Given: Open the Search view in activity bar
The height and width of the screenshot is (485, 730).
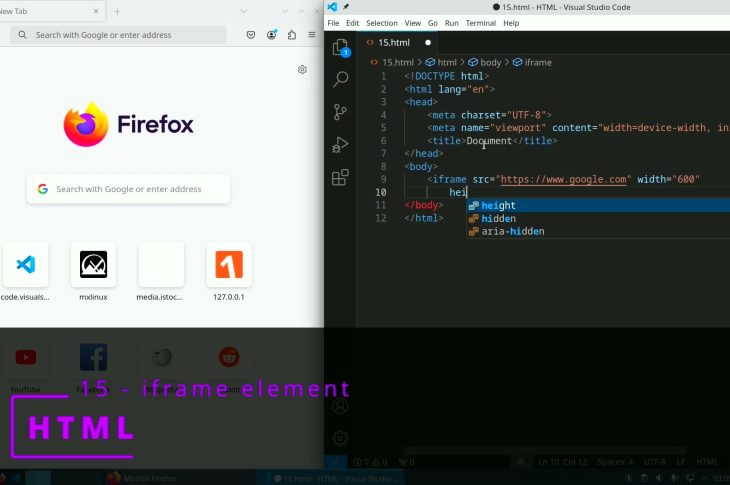Looking at the screenshot, I should click(x=340, y=79).
